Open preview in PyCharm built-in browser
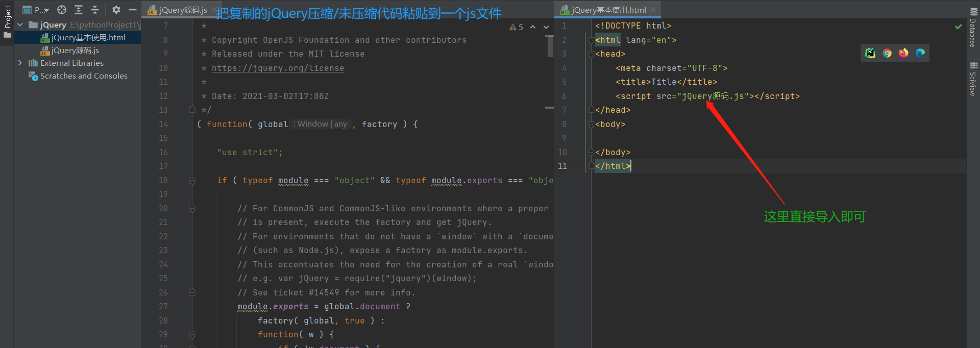This screenshot has height=348, width=980. [870, 53]
